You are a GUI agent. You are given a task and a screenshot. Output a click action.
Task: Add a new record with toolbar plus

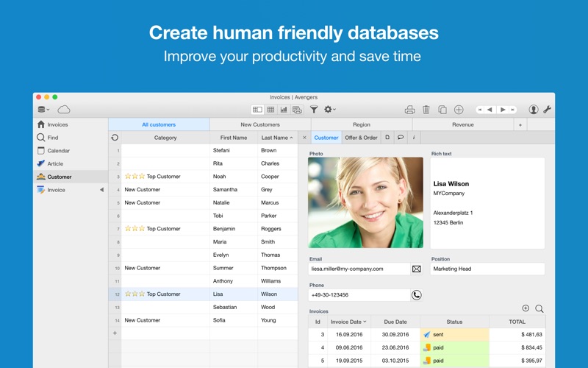pos(459,110)
